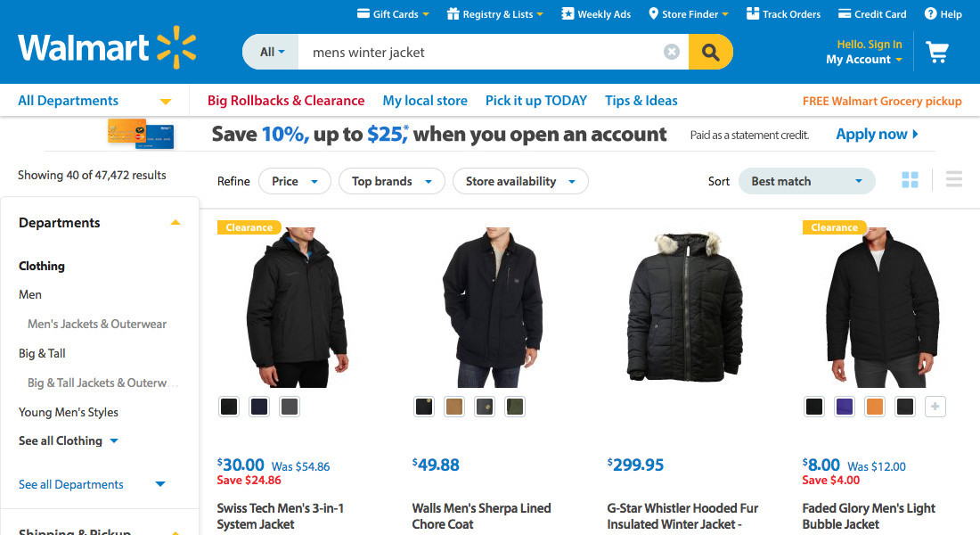This screenshot has height=535, width=980.
Task: Open Big Rollbacks & Clearance tab
Action: click(x=286, y=101)
